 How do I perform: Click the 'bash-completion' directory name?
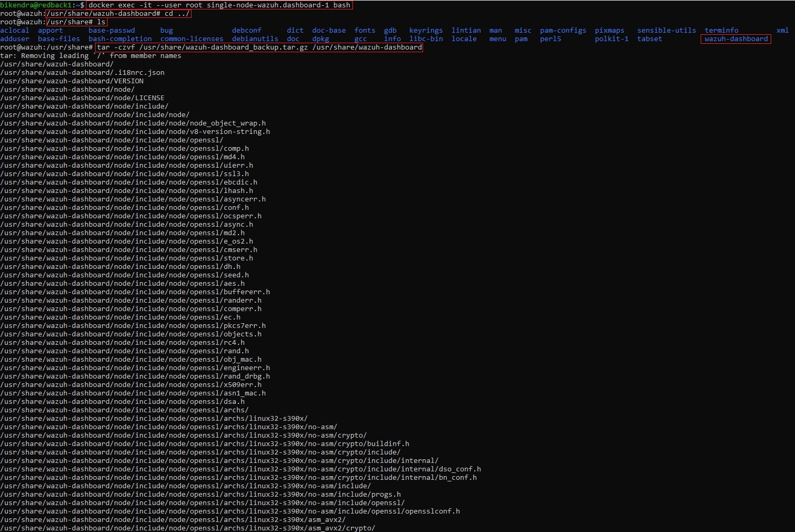(x=120, y=38)
